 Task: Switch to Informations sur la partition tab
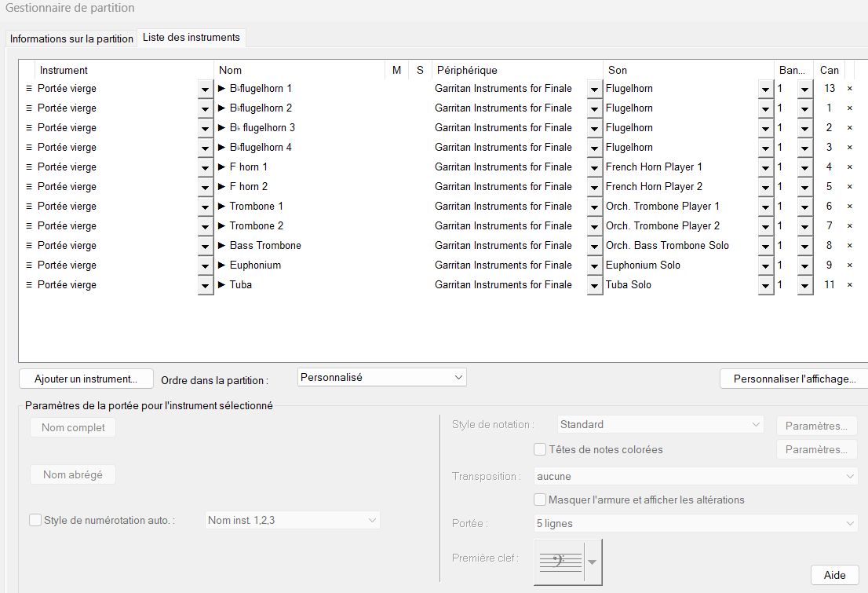(x=71, y=38)
